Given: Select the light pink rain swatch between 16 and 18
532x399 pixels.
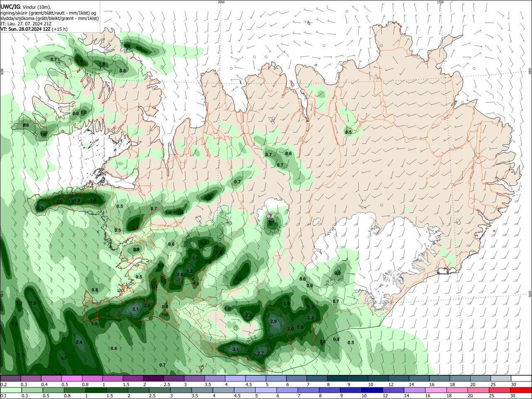Looking at the screenshot, I should (x=436, y=390).
